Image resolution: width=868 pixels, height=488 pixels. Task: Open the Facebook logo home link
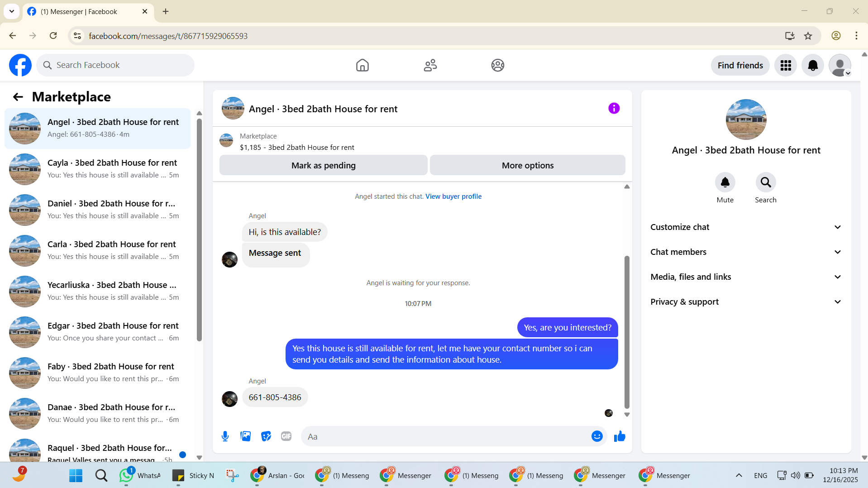[x=20, y=65]
